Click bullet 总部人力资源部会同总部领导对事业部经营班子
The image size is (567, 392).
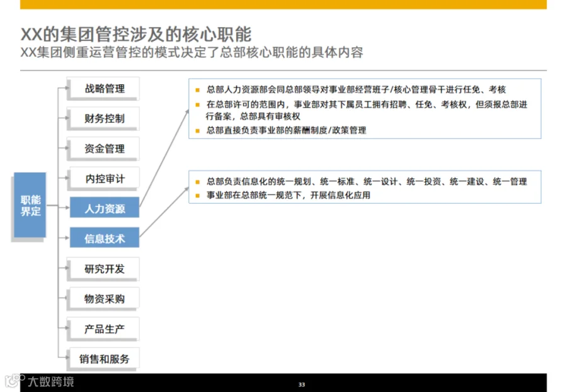[356, 89]
